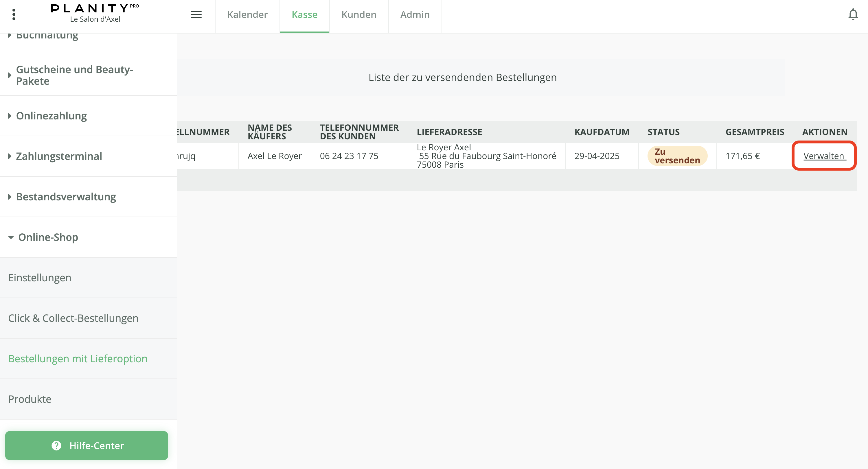Switch to the Kunden tab
The image size is (868, 469).
click(358, 14)
